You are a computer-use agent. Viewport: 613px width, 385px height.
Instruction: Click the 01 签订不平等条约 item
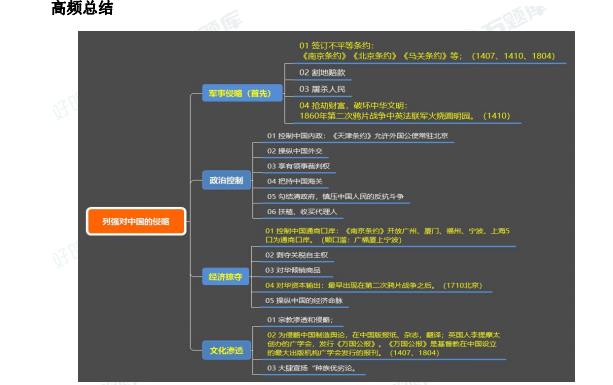[x=427, y=51]
